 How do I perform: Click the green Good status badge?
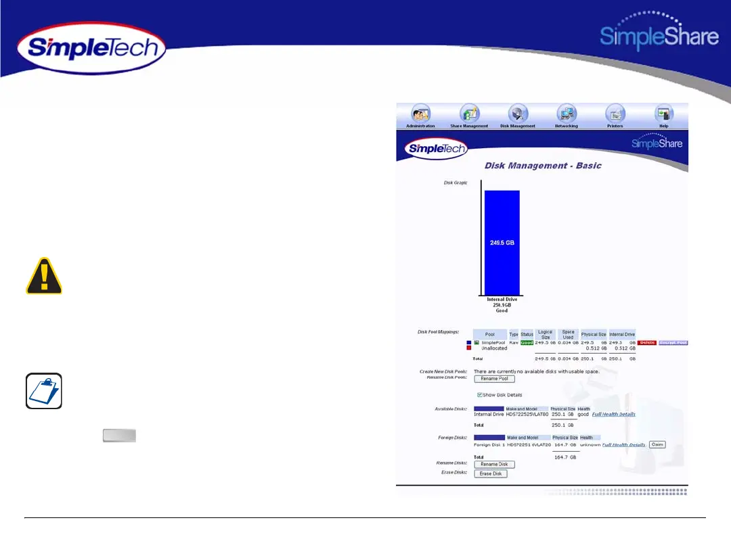click(527, 342)
